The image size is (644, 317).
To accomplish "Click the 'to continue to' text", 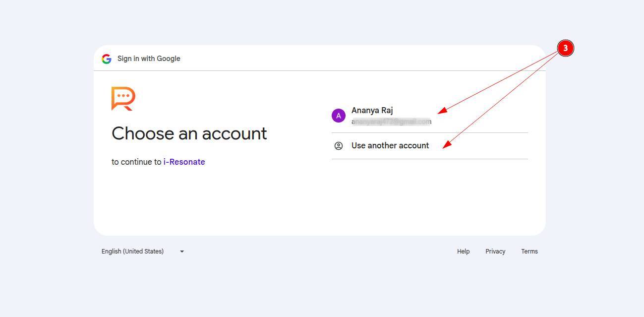I will (x=136, y=162).
